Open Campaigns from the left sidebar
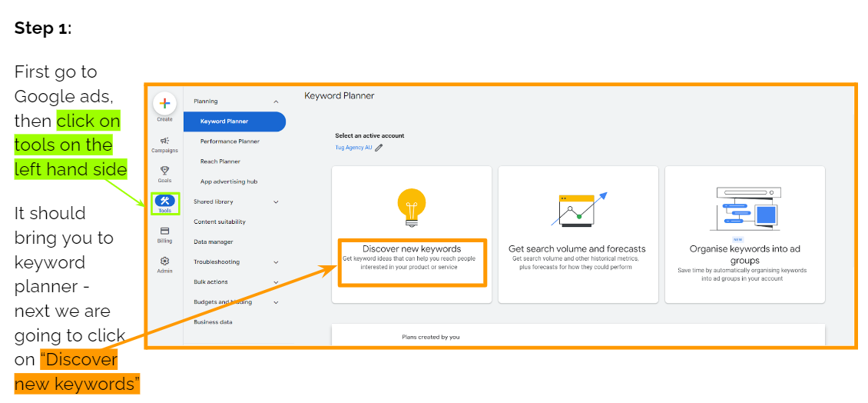Screen dimensions: 868x403 [164, 141]
